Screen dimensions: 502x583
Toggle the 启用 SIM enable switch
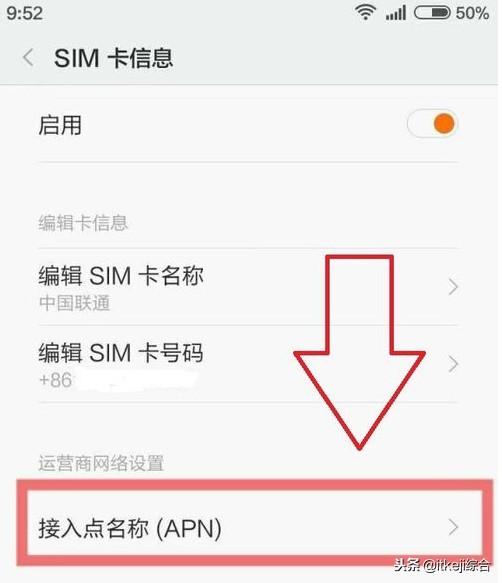(432, 123)
